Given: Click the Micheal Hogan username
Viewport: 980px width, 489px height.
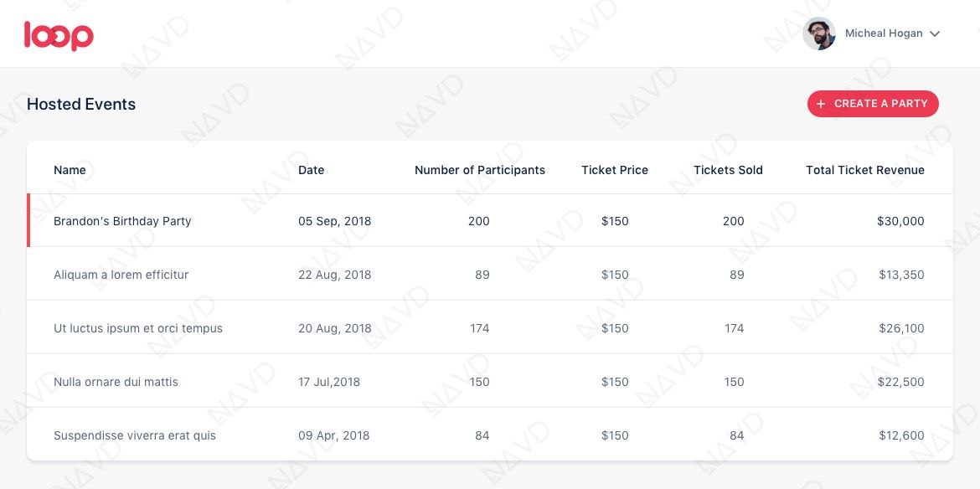Looking at the screenshot, I should pyautogui.click(x=884, y=33).
